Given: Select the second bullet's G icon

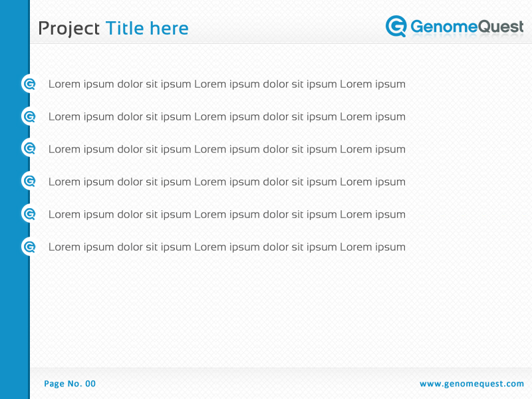Looking at the screenshot, I should coord(29,116).
